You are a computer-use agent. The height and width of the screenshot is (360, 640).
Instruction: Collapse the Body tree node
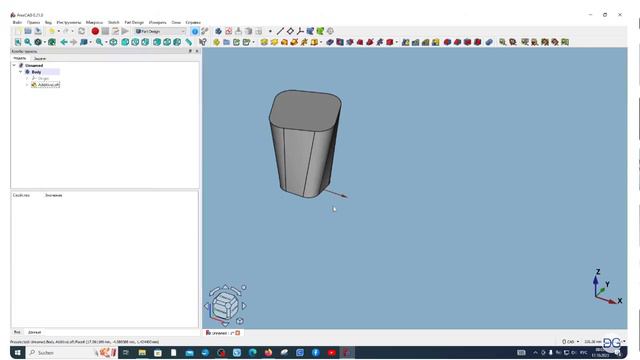click(x=21, y=72)
